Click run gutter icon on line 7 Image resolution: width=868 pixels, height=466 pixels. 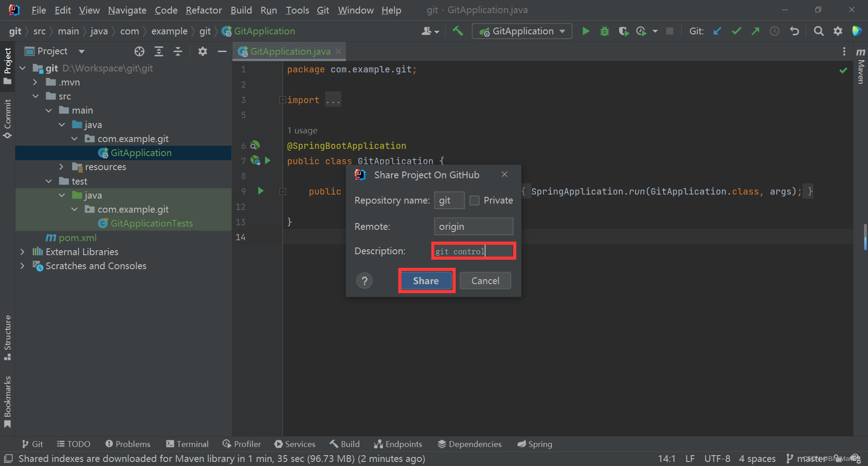click(x=268, y=161)
